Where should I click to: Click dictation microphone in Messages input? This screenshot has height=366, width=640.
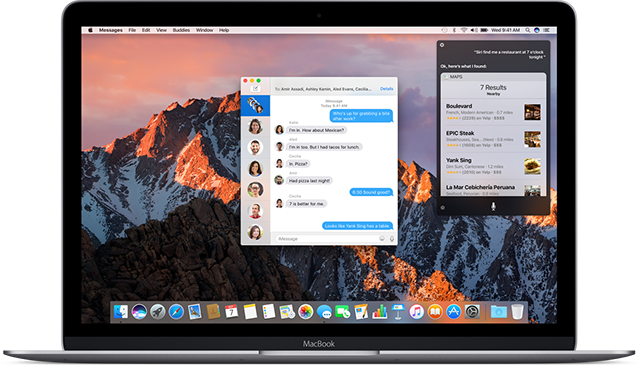click(391, 239)
